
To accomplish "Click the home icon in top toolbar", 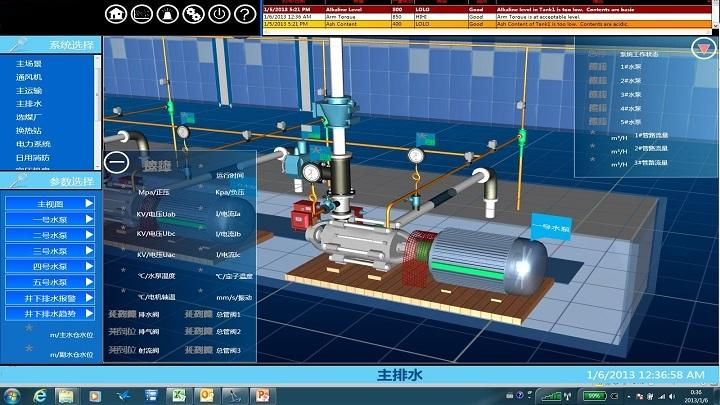I will pyautogui.click(x=117, y=13).
